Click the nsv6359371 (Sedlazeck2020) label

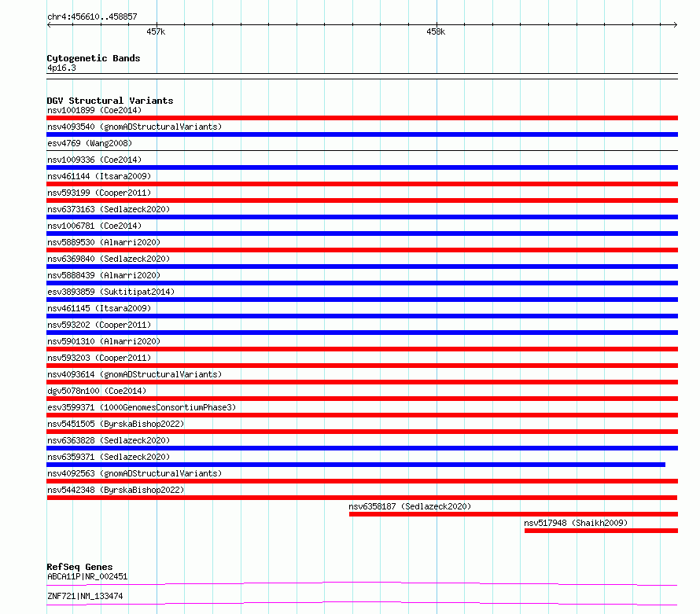[x=109, y=457]
